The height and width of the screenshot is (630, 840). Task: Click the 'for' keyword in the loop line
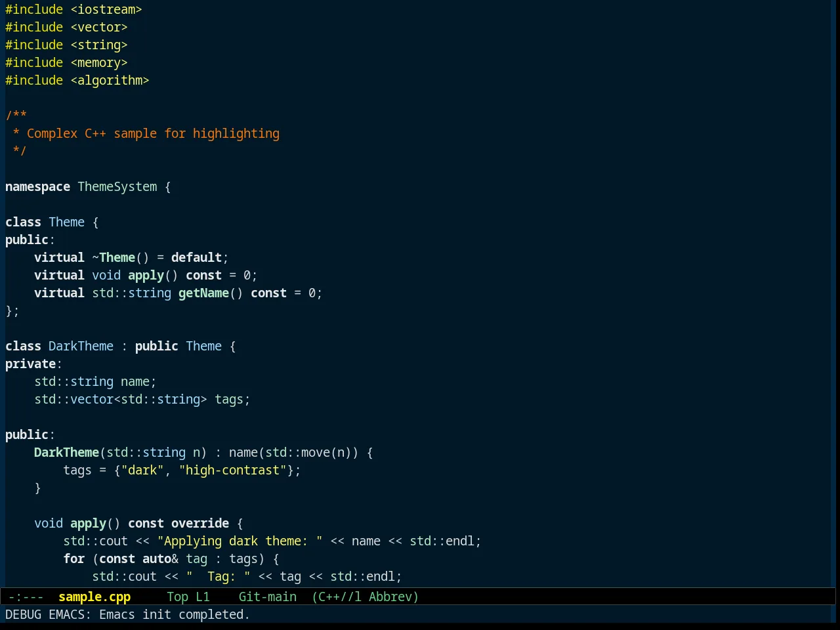click(x=73, y=558)
